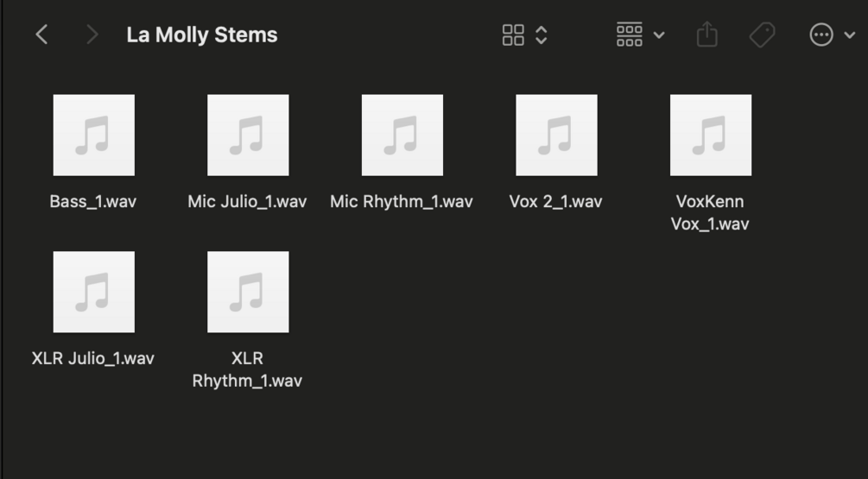Select the Bass_1.wav audio file icon

[x=93, y=136]
